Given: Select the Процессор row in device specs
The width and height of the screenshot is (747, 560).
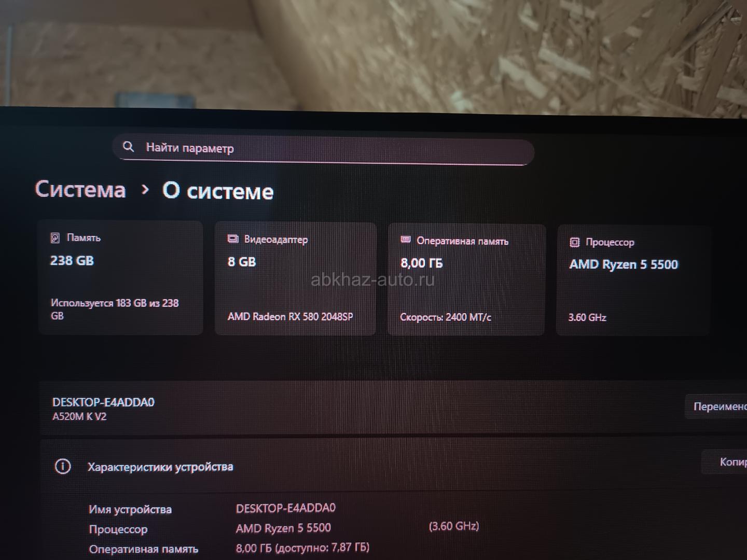Looking at the screenshot, I should click(284, 528).
